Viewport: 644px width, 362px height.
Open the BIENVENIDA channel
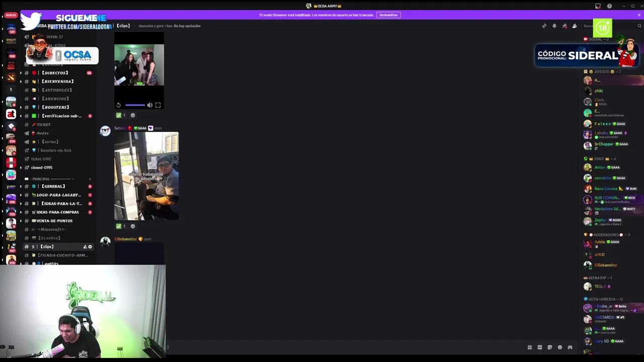coord(58,81)
